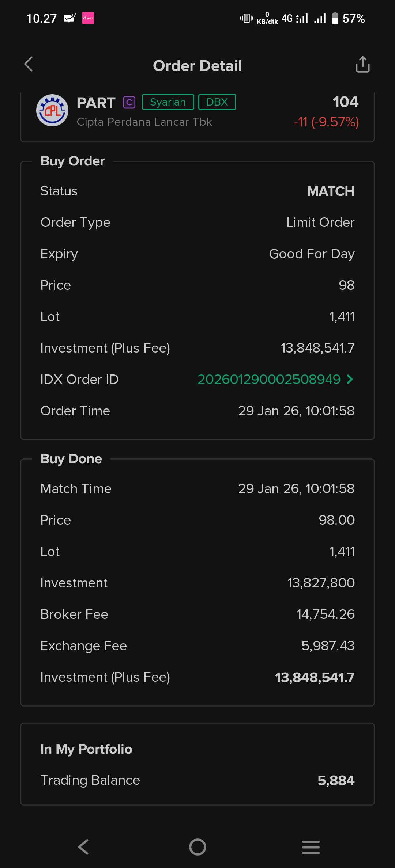Tap the chevron beside the IDX Order ID
The width and height of the screenshot is (395, 868).
pyautogui.click(x=350, y=379)
